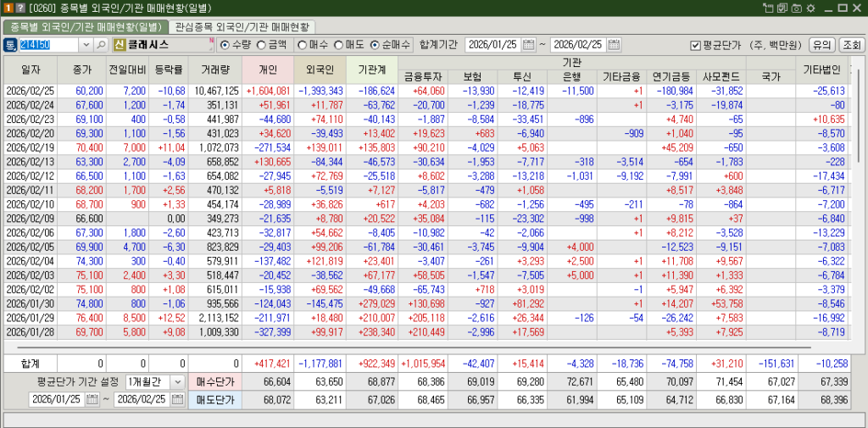Click the 개인 column header
868x428 pixels.
(x=268, y=69)
